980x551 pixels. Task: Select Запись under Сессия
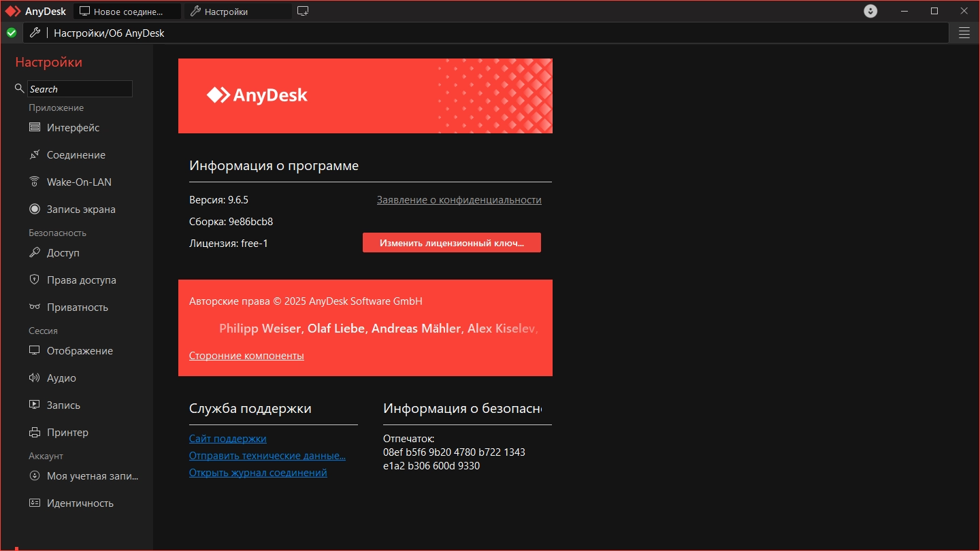[x=63, y=405]
